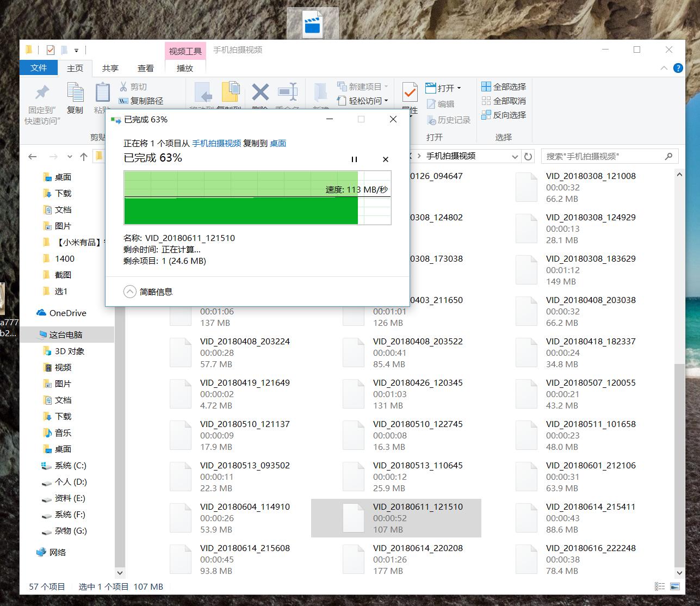
Task: Toggle the Properties checkmark in quick access toolbar
Action: [51, 50]
